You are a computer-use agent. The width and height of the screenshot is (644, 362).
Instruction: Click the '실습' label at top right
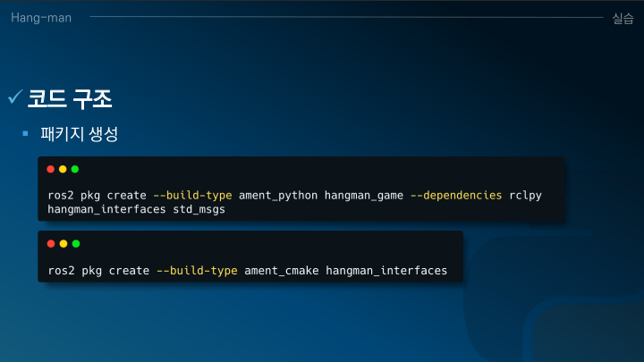tap(623, 19)
